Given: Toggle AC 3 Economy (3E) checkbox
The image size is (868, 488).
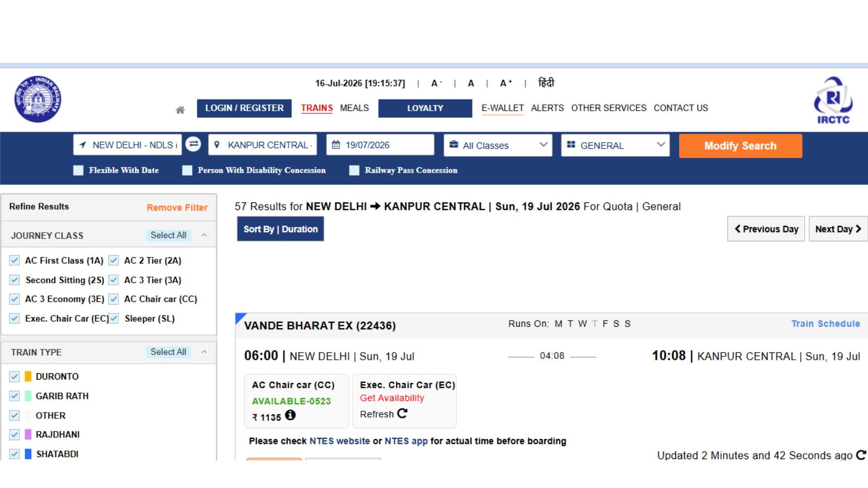Looking at the screenshot, I should (x=14, y=299).
